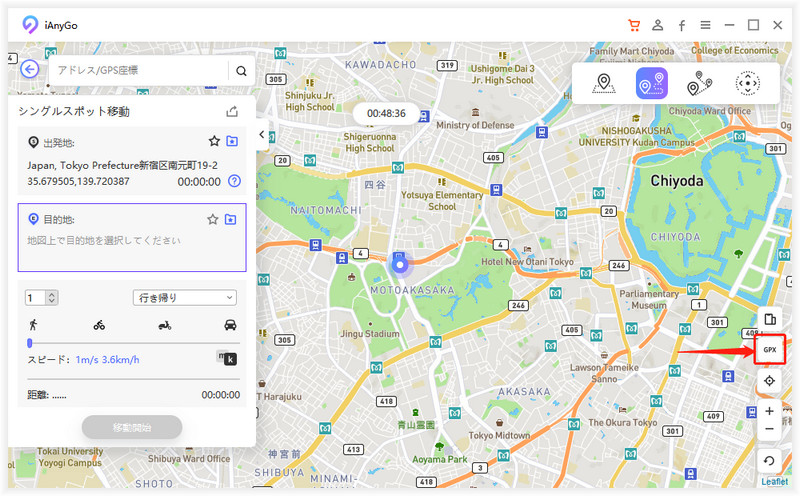Select the teleport location mode icon

pyautogui.click(x=602, y=84)
